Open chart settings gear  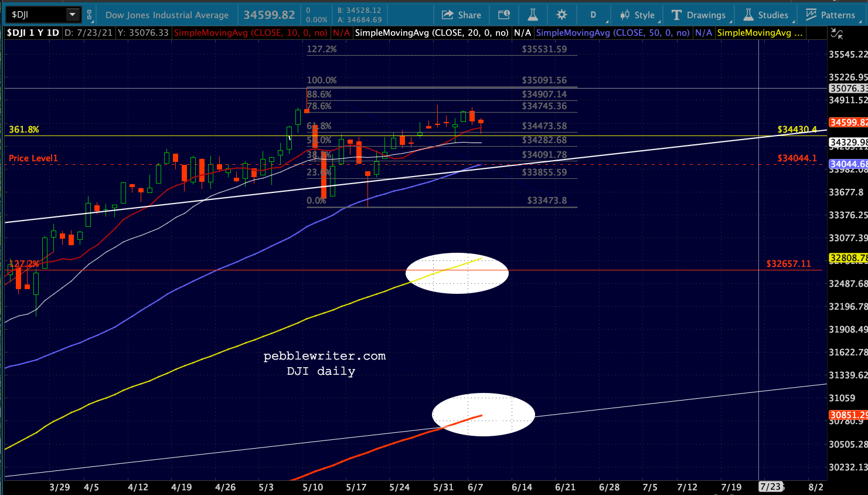point(561,15)
